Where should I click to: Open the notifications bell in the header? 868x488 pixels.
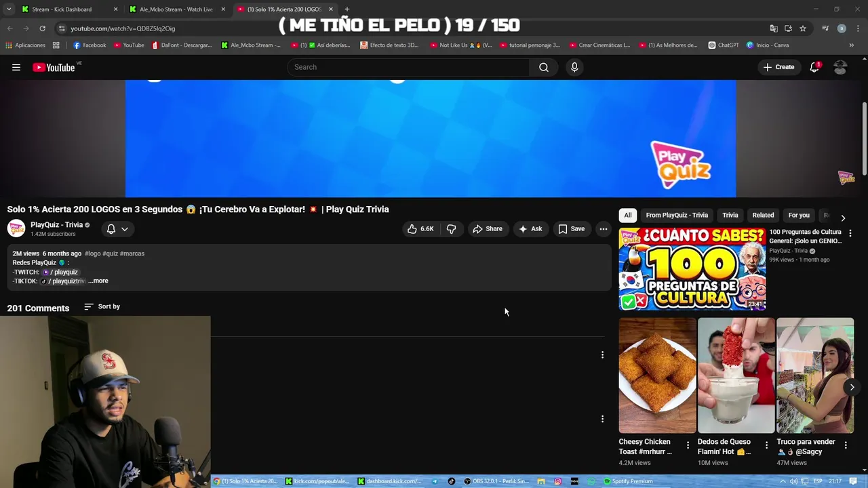tap(814, 67)
